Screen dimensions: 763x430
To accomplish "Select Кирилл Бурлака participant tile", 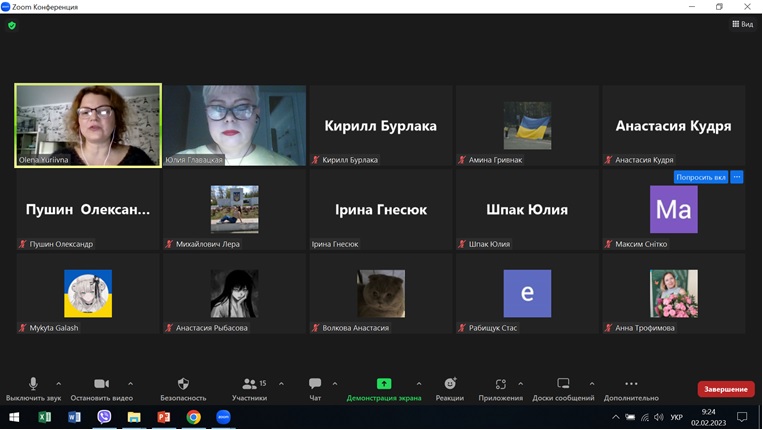I will pyautogui.click(x=381, y=125).
